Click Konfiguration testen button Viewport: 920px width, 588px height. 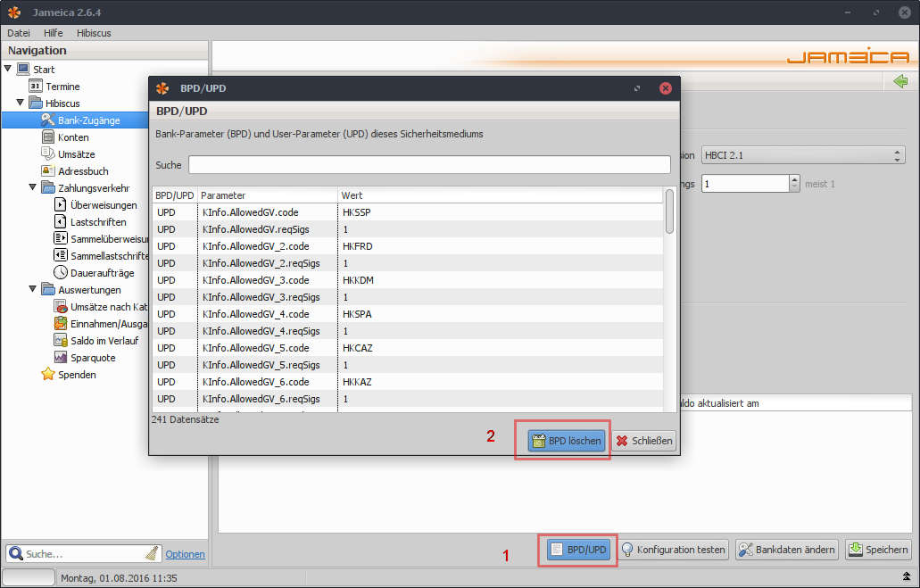[674, 550]
